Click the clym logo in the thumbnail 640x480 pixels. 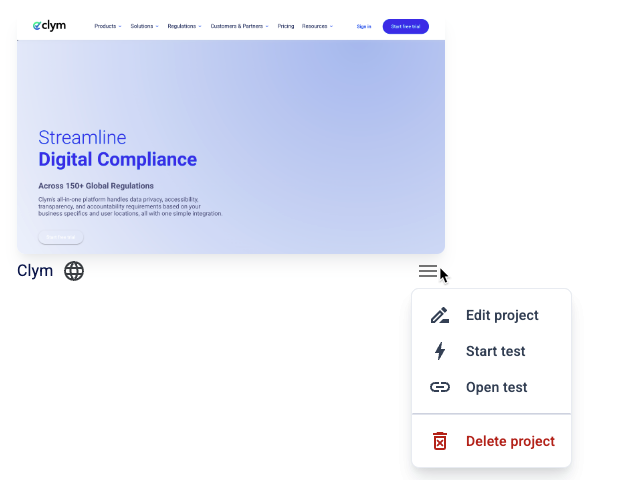tap(49, 26)
